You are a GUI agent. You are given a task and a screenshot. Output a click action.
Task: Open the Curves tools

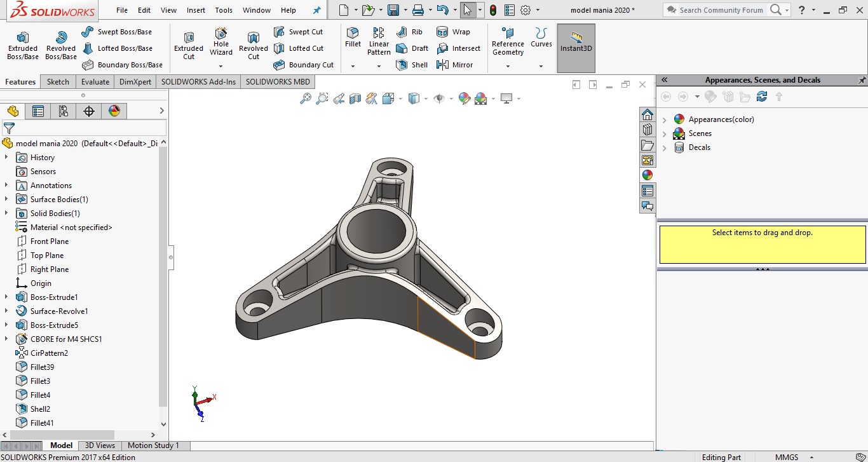tap(541, 37)
